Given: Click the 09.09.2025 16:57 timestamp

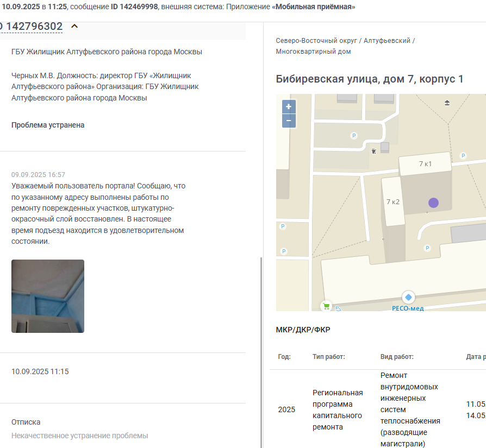Looking at the screenshot, I should [38, 175].
